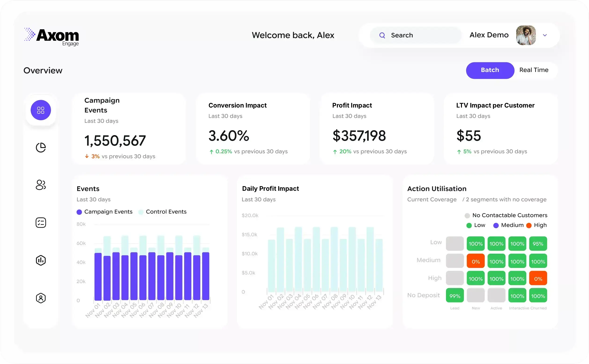Click the Conversion Impact value 3.60%
The image size is (589, 364).
point(229,136)
